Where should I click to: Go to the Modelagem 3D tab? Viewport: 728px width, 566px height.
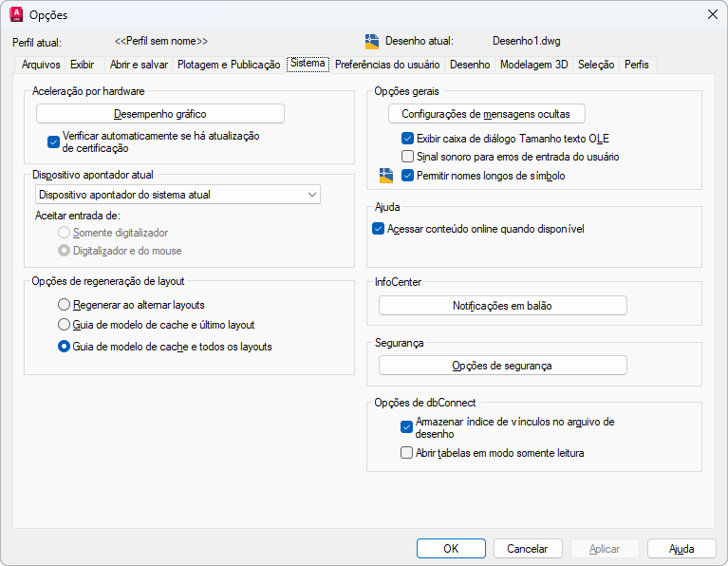(x=533, y=65)
